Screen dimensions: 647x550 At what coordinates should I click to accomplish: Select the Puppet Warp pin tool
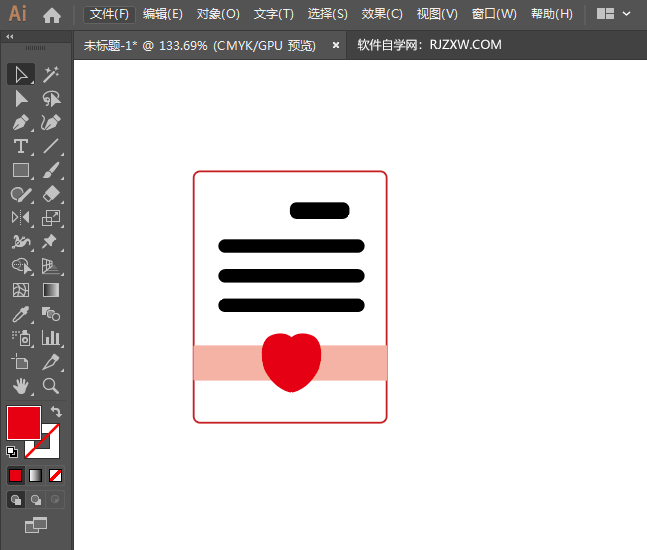click(51, 242)
